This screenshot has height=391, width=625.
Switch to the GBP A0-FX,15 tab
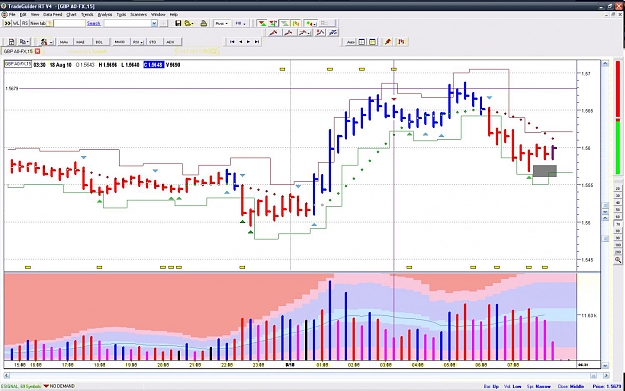[18, 51]
